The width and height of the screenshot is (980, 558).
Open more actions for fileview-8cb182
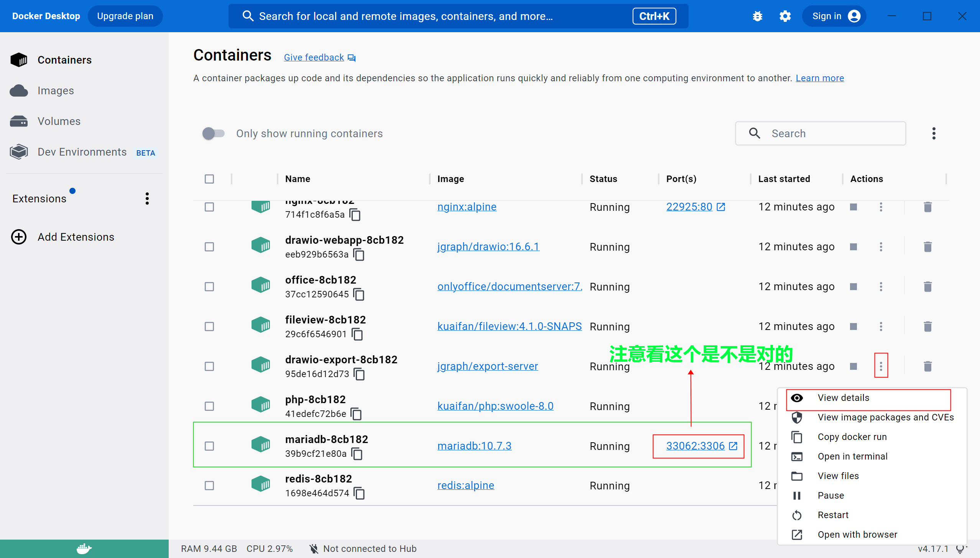pyautogui.click(x=881, y=327)
